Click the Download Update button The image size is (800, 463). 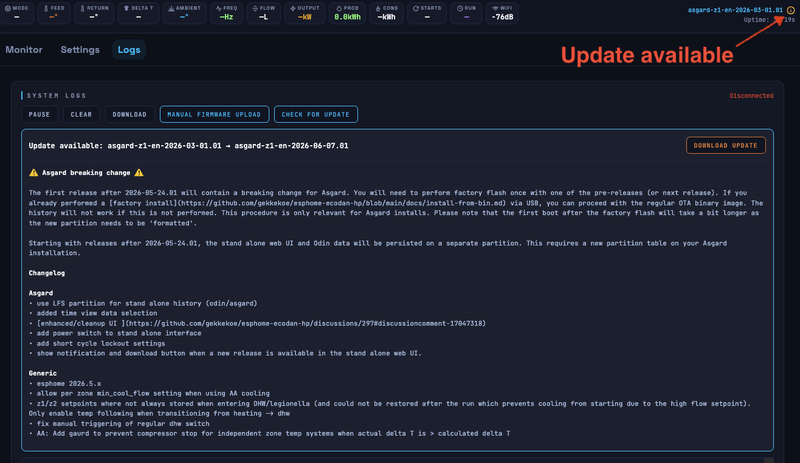pyautogui.click(x=726, y=145)
